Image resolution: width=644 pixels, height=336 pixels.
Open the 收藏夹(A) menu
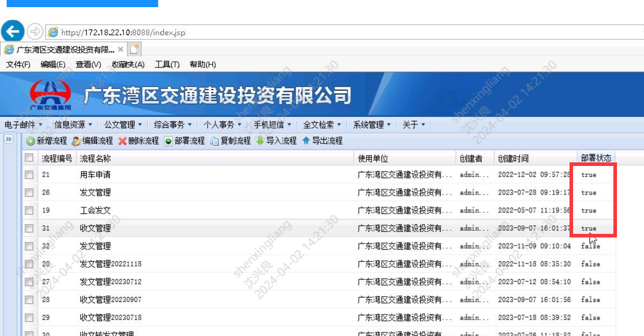[x=128, y=64]
